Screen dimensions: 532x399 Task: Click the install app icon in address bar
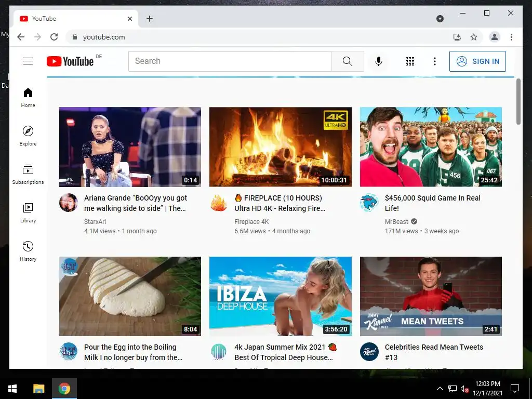(x=457, y=37)
